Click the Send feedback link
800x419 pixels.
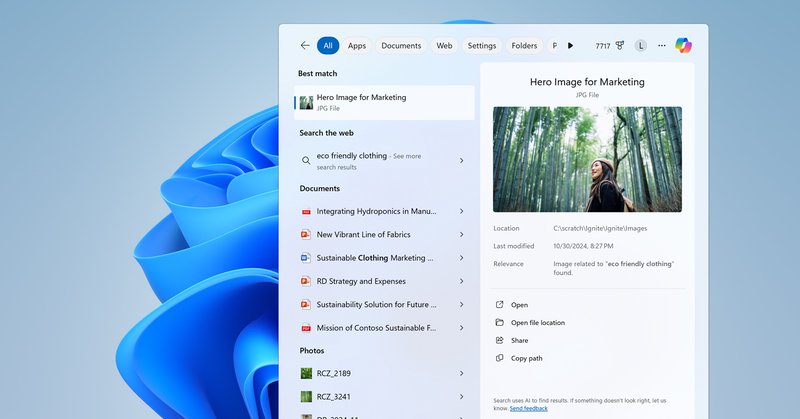point(529,408)
